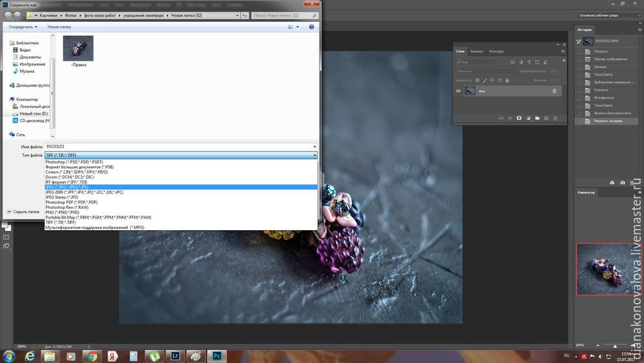The image size is (644, 363).
Task: Create new snapshot in History panel
Action: [623, 182]
